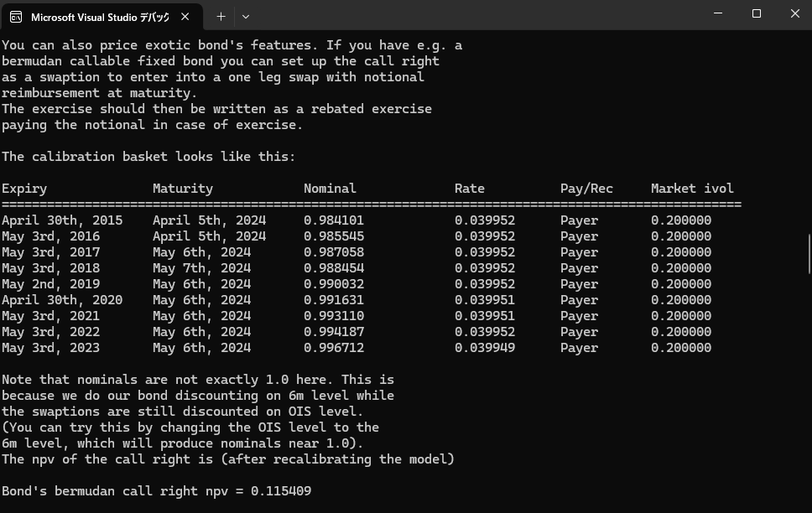Click expiry 'May 3rd, 2022'
The image size is (812, 513).
tap(50, 332)
